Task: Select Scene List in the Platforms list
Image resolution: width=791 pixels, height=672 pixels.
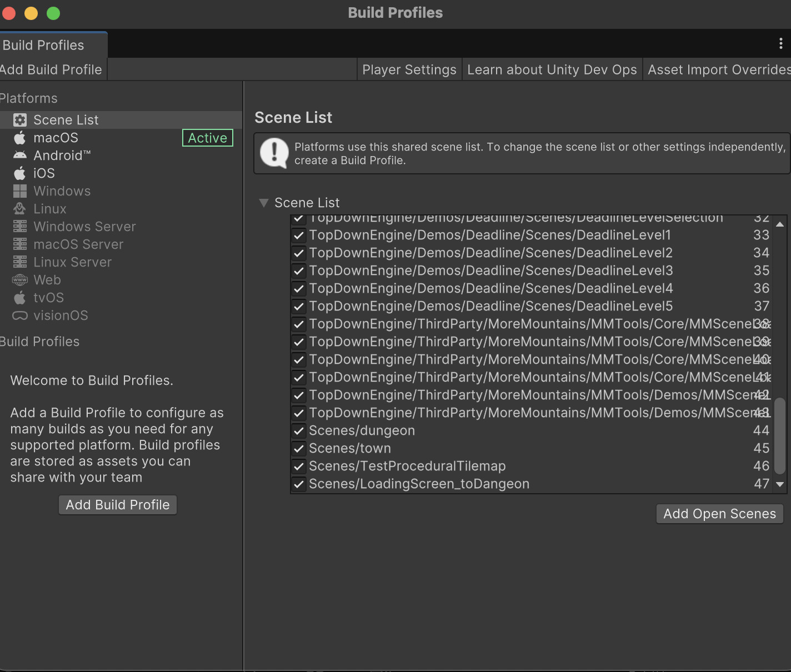Action: pos(121,120)
